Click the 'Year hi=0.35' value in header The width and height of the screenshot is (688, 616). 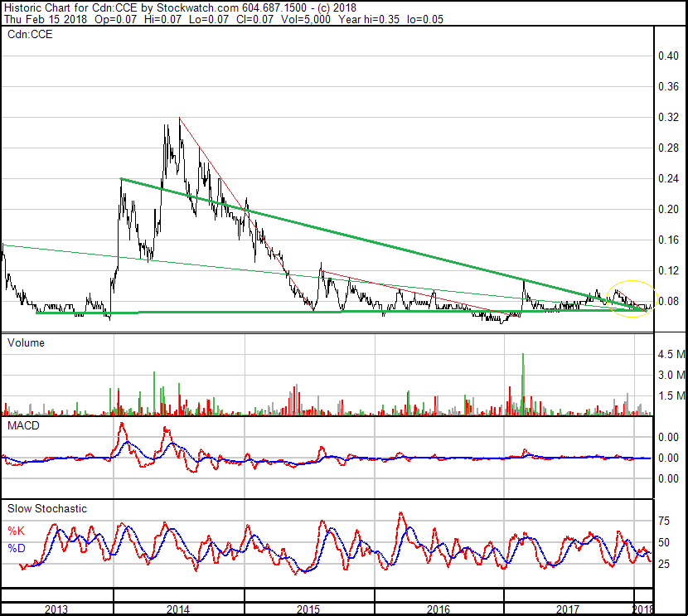coord(369,19)
